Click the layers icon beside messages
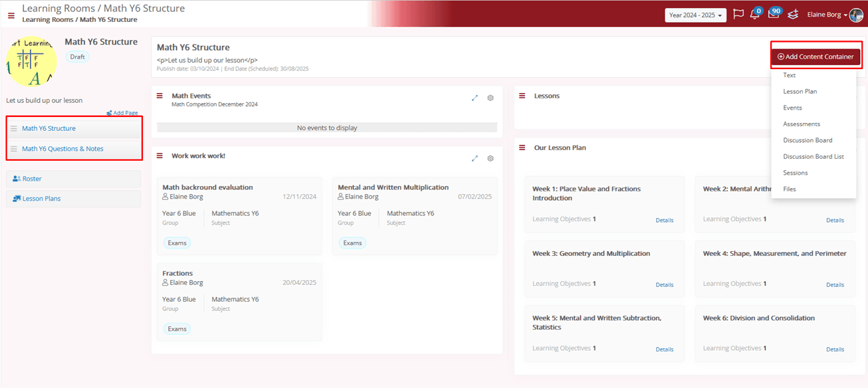Screen dimensions: 868x388 [792, 15]
